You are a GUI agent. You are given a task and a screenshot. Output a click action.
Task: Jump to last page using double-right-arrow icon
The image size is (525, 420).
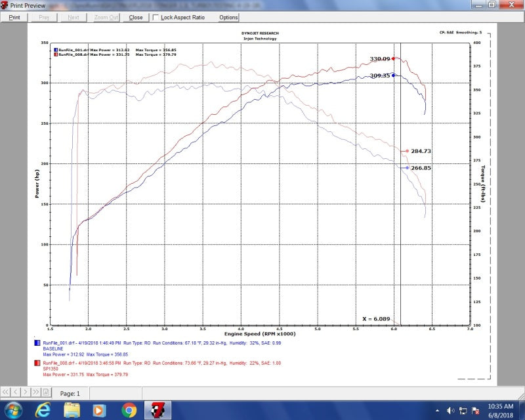click(x=36, y=392)
